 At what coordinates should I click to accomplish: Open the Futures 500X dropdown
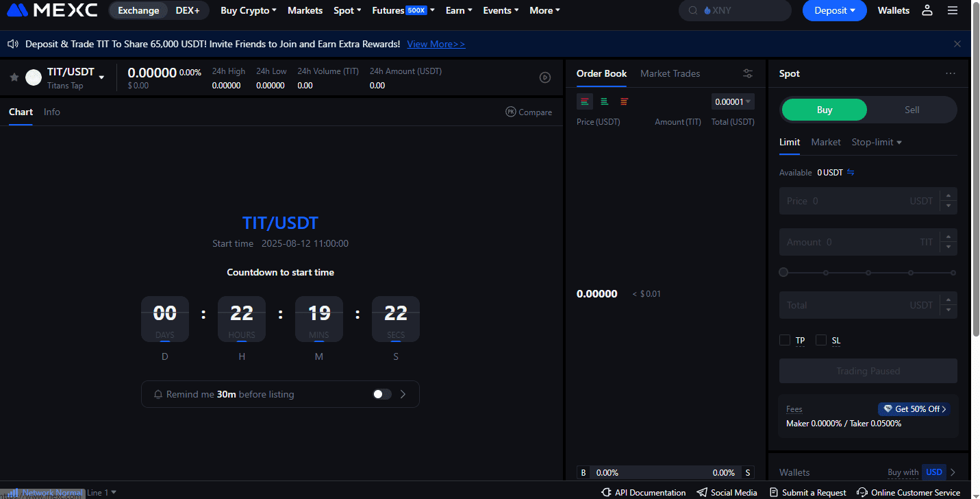[403, 10]
